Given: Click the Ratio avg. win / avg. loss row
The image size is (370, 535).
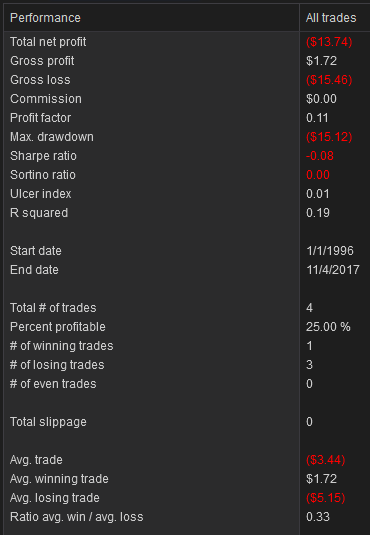Looking at the screenshot, I should click(187, 517).
